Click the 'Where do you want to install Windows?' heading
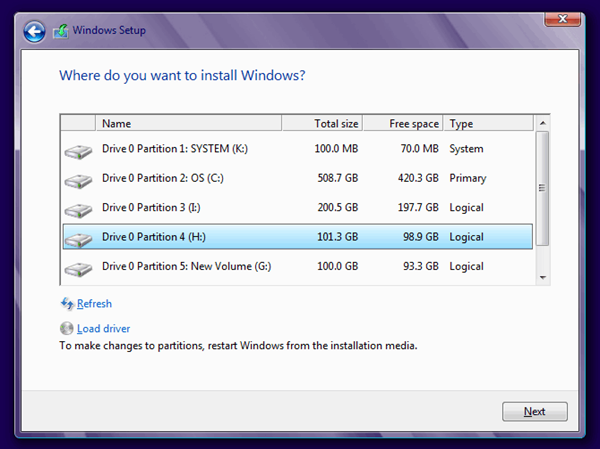 coord(182,75)
